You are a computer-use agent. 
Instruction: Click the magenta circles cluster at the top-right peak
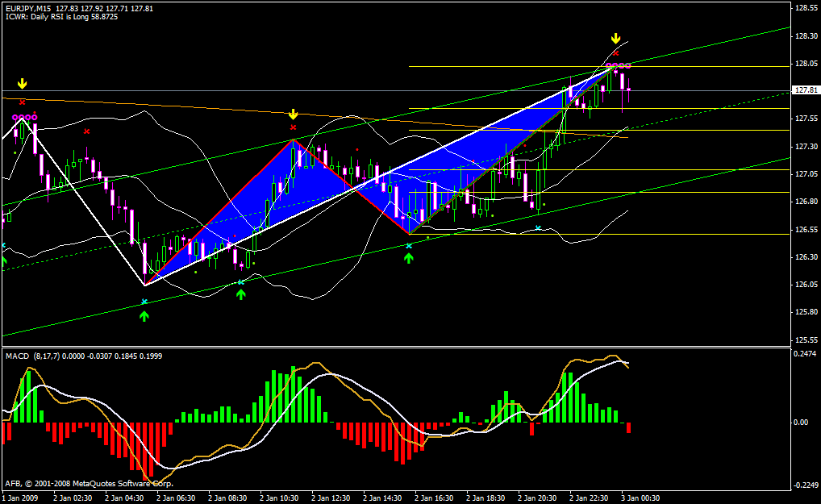point(618,65)
